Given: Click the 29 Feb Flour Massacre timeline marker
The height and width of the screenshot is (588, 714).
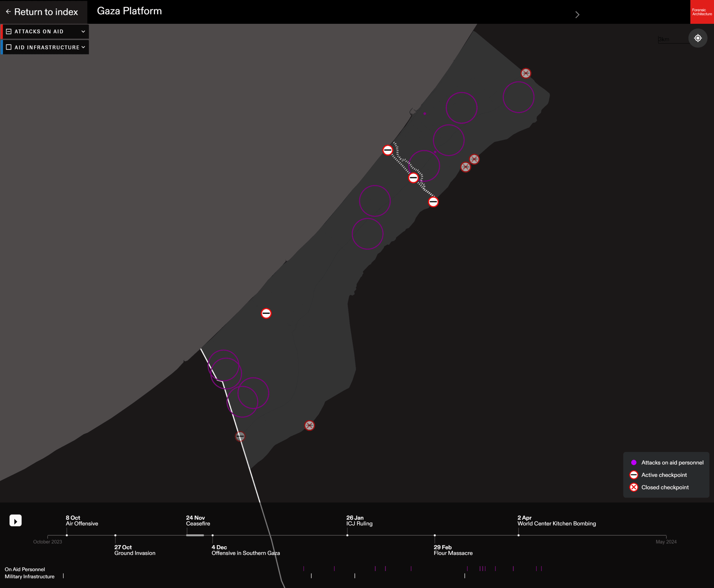Looking at the screenshot, I should tap(435, 535).
